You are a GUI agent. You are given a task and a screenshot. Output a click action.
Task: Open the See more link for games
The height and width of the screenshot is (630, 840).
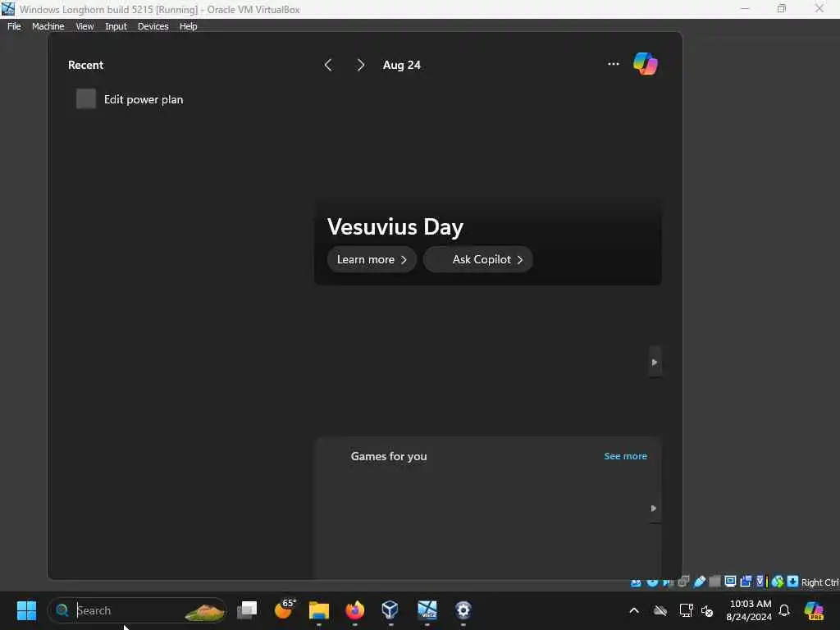coord(625,456)
